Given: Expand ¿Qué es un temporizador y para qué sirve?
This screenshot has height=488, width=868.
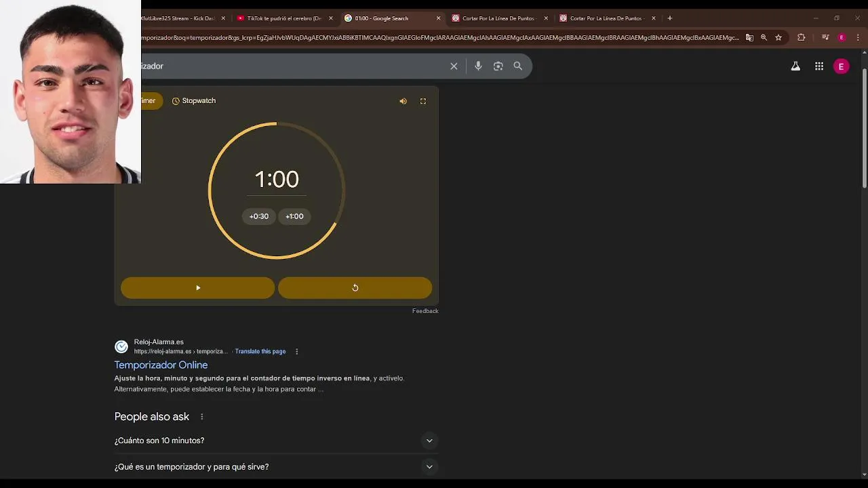Looking at the screenshot, I should point(276,467).
